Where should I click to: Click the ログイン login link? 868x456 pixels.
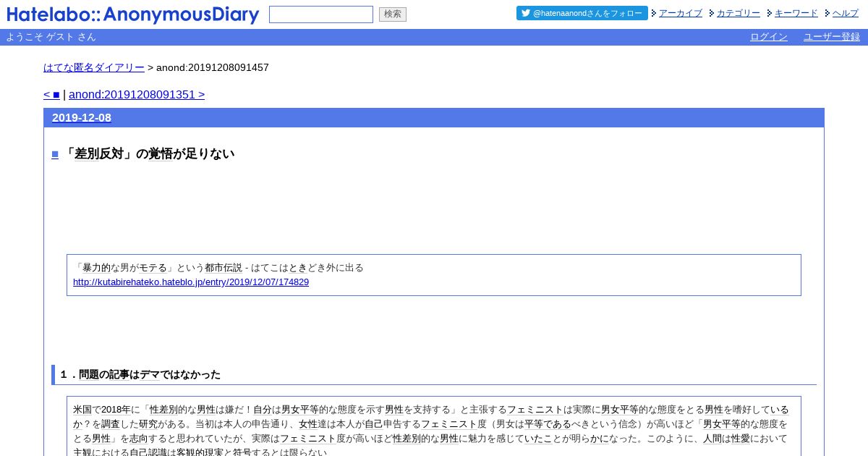[x=769, y=37]
